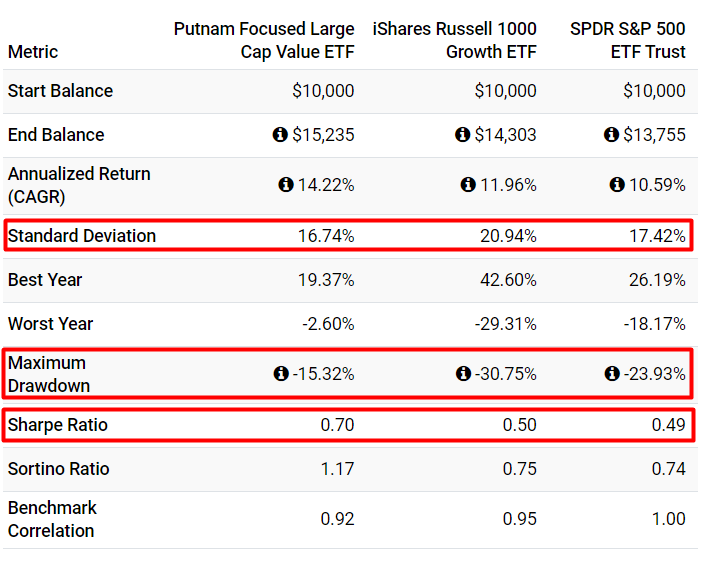Click the Worst Year row label

click(x=50, y=324)
